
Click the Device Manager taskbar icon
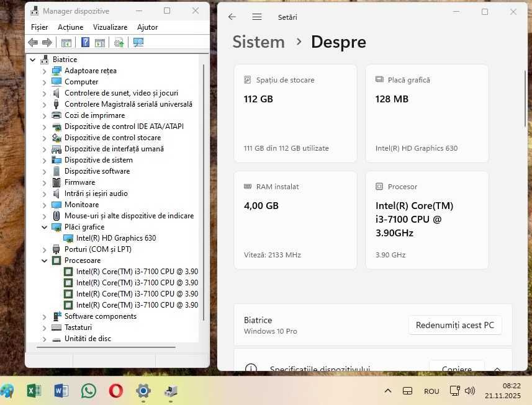coord(171,391)
